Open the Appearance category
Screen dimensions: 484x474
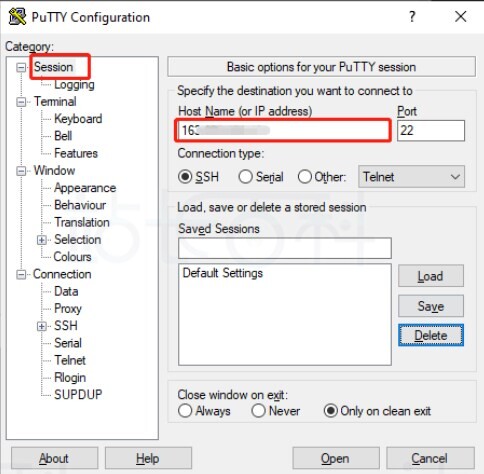pos(85,188)
